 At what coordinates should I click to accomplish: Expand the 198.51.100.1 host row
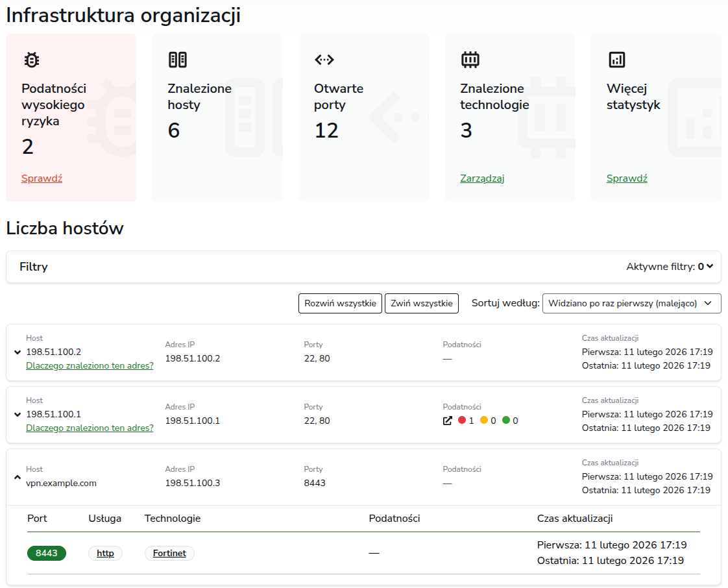pos(17,414)
